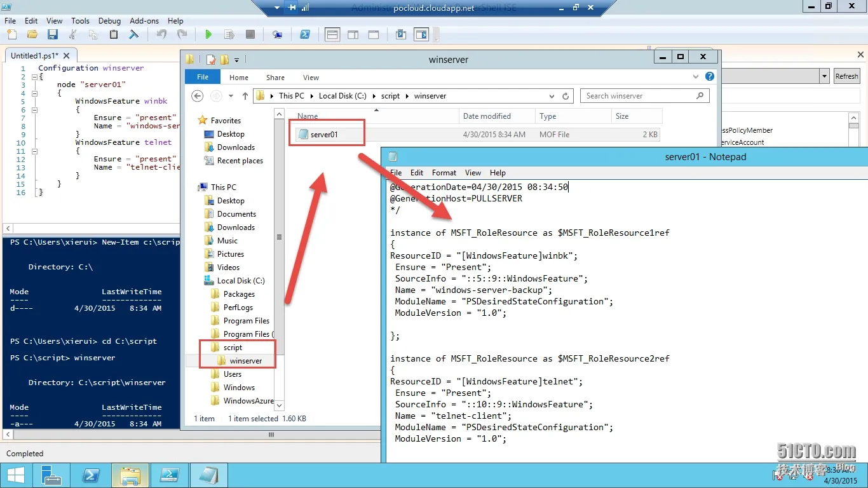
Task: Expand the Explorer ribbon chevron
Action: [696, 77]
